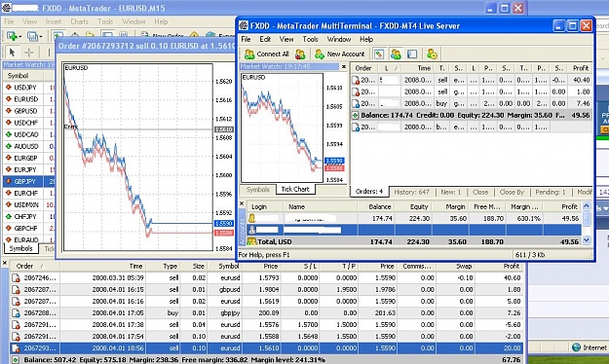Image resolution: width=609 pixels, height=364 pixels.
Task: Click the account options gear icon in MultiTerminal
Action: tap(432, 54)
